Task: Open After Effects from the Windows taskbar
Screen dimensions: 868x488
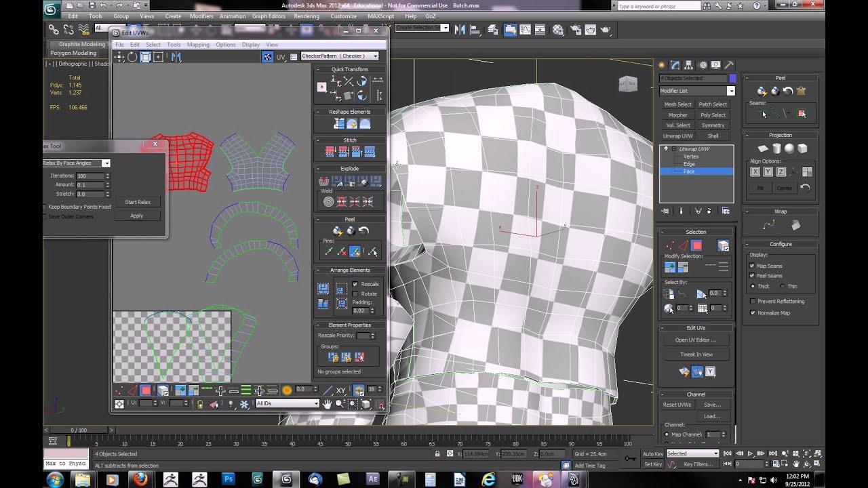Action: [x=372, y=479]
